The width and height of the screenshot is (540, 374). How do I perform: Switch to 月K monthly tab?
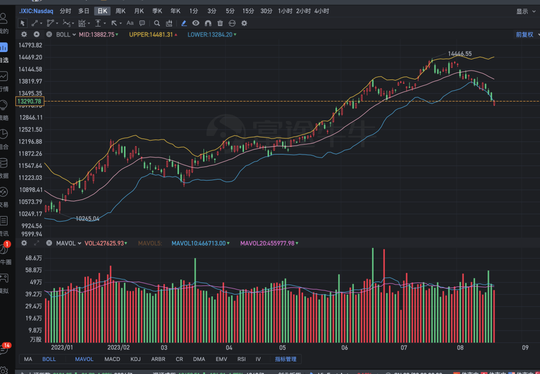[139, 11]
